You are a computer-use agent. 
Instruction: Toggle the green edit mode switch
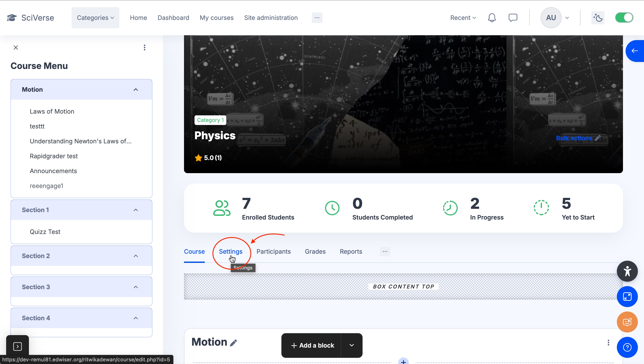(x=624, y=18)
